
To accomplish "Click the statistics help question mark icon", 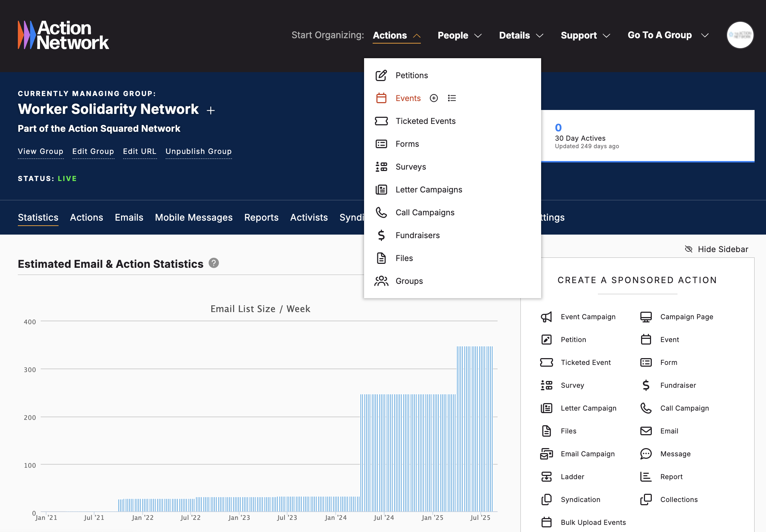I will [213, 263].
